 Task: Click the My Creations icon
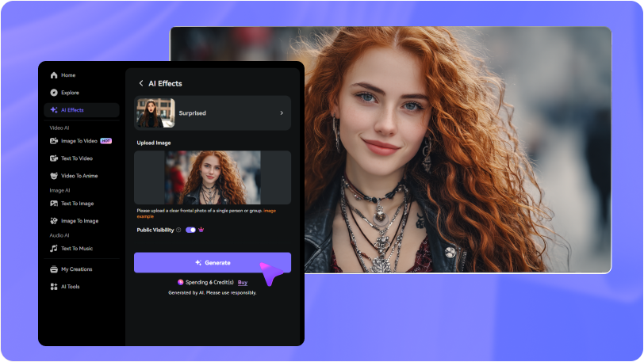point(54,269)
